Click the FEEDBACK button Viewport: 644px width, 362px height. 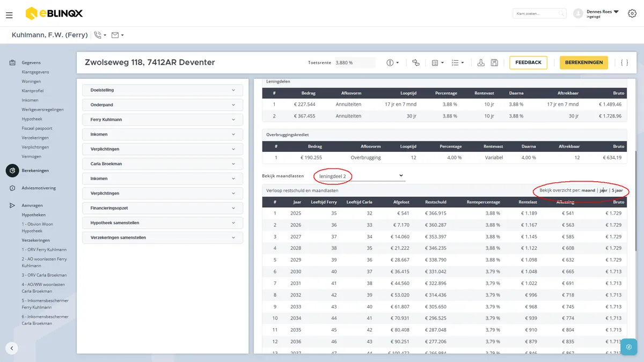(x=528, y=63)
